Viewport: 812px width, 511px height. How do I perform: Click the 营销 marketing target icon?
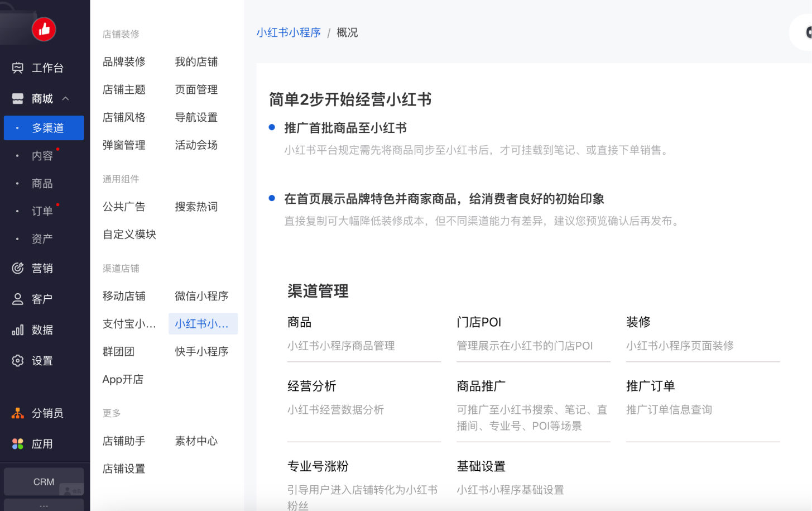tap(18, 268)
